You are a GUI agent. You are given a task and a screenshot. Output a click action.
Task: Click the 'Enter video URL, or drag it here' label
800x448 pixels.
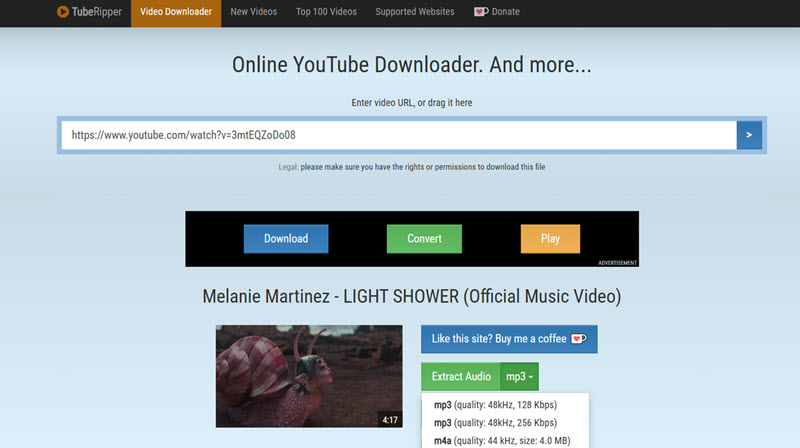click(412, 103)
